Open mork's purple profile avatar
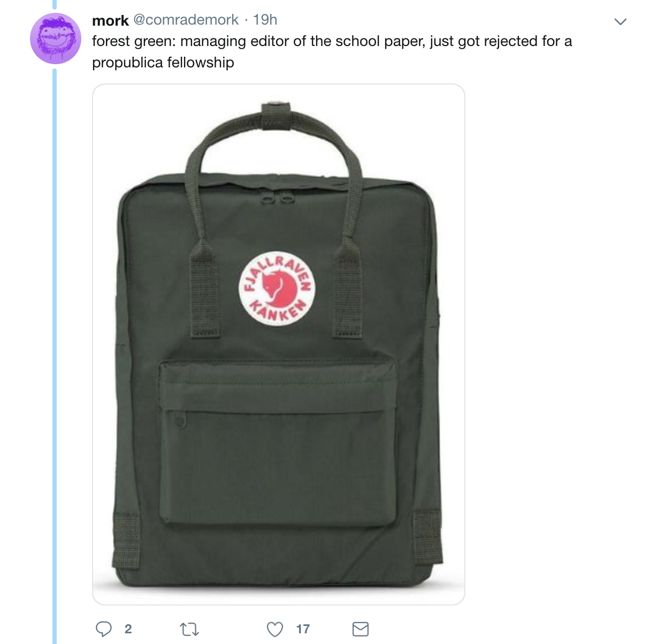This screenshot has width=658, height=644. click(x=55, y=39)
